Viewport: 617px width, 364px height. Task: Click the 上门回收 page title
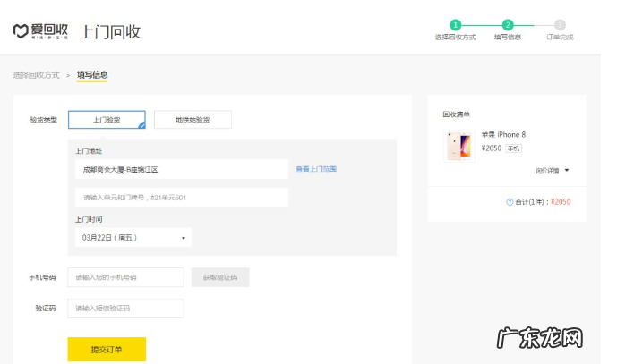click(110, 32)
